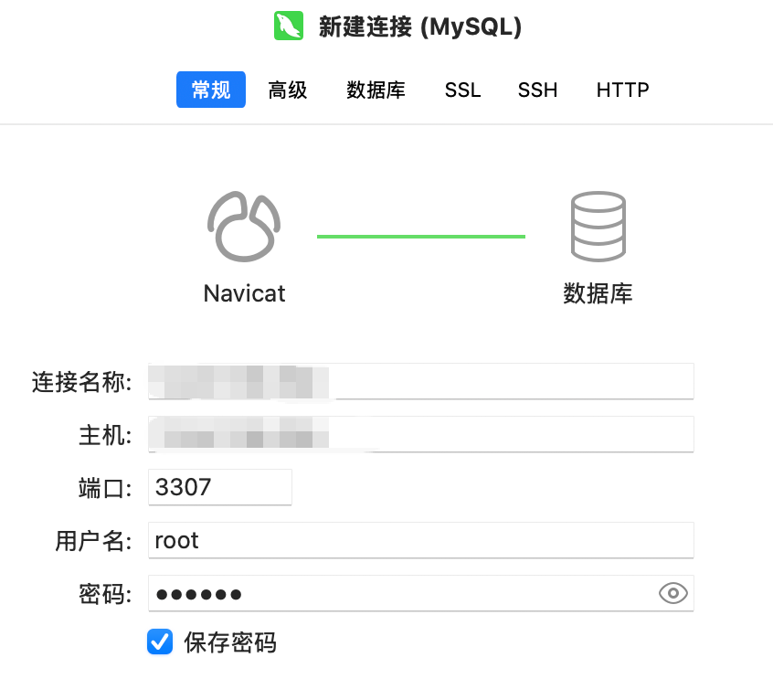
Task: Focus the 连接名称 input field
Action: pos(421,381)
